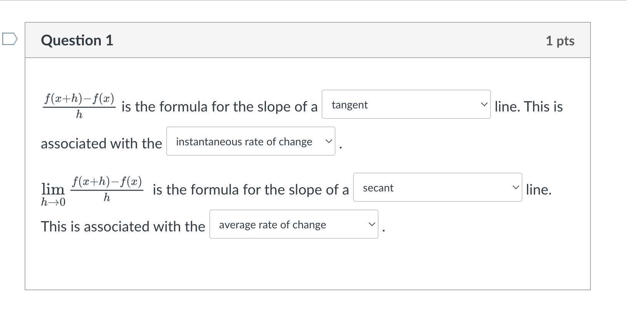Screen dimensions: 644x316
Task: Click the chevron on the average rate dropdown
Action: (x=372, y=225)
